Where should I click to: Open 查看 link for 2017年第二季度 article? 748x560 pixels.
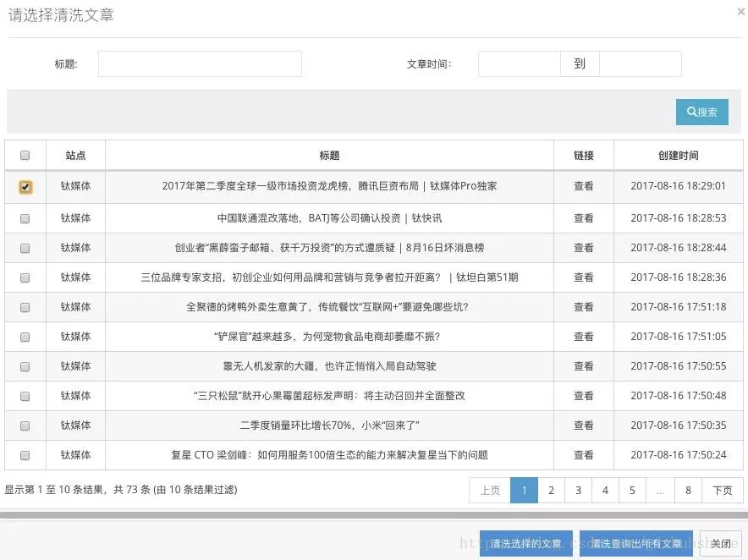pyautogui.click(x=583, y=186)
